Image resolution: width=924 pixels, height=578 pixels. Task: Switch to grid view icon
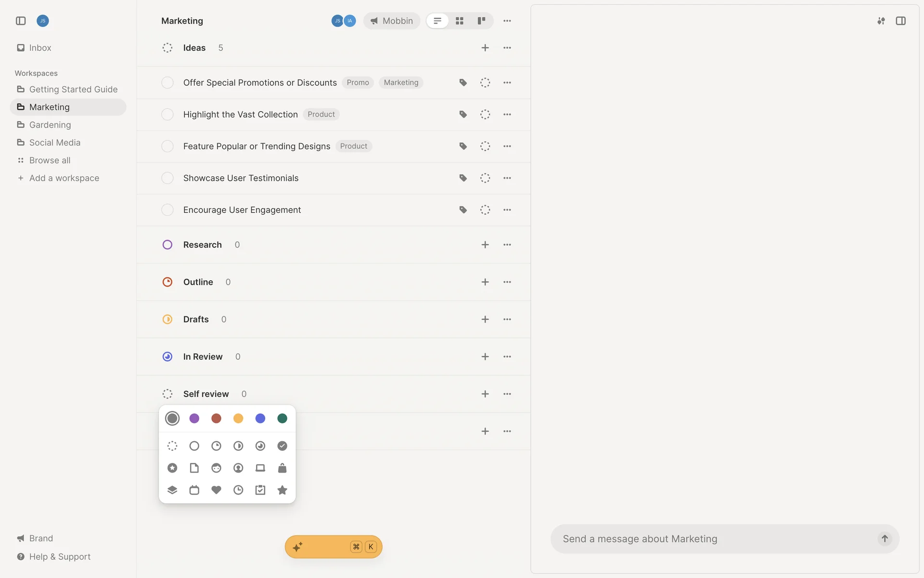coord(460,21)
